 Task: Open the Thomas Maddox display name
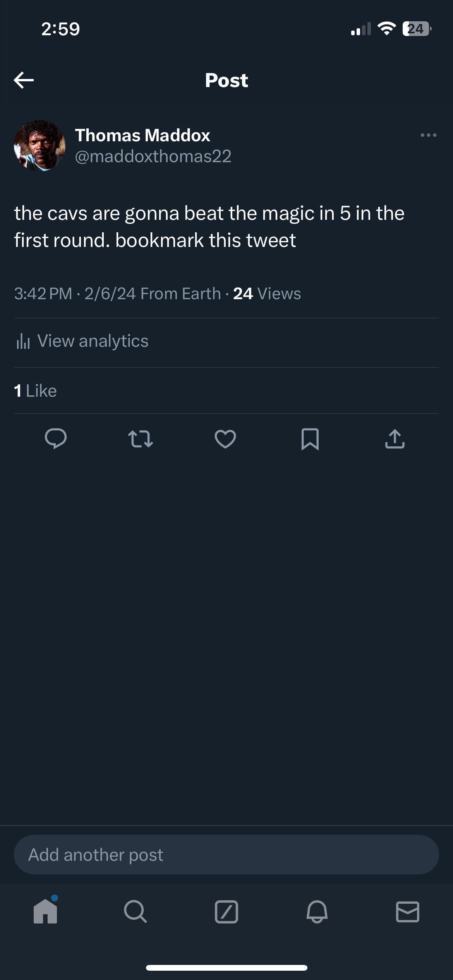pyautogui.click(x=142, y=135)
